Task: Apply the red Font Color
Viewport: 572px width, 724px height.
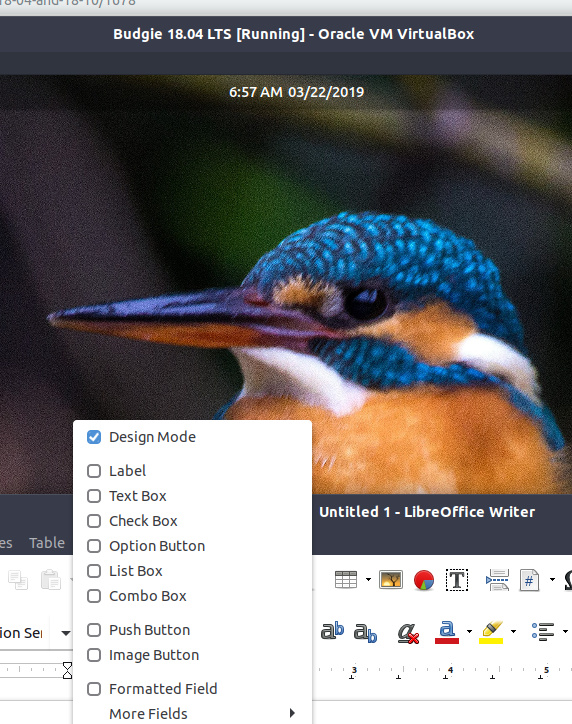Action: tap(447, 632)
